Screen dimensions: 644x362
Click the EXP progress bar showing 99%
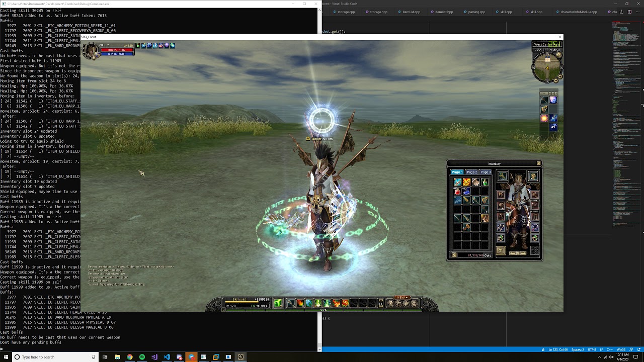tap(324, 310)
